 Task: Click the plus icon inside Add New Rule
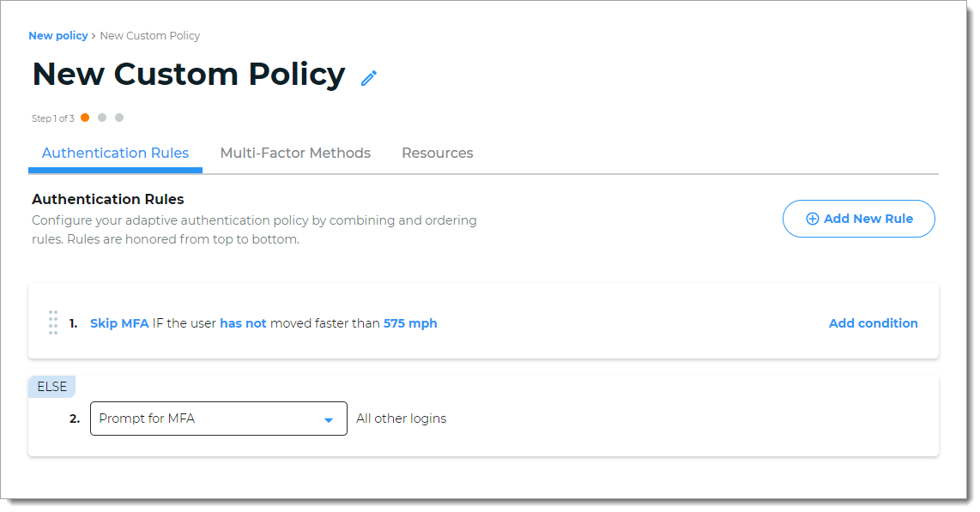click(x=812, y=219)
